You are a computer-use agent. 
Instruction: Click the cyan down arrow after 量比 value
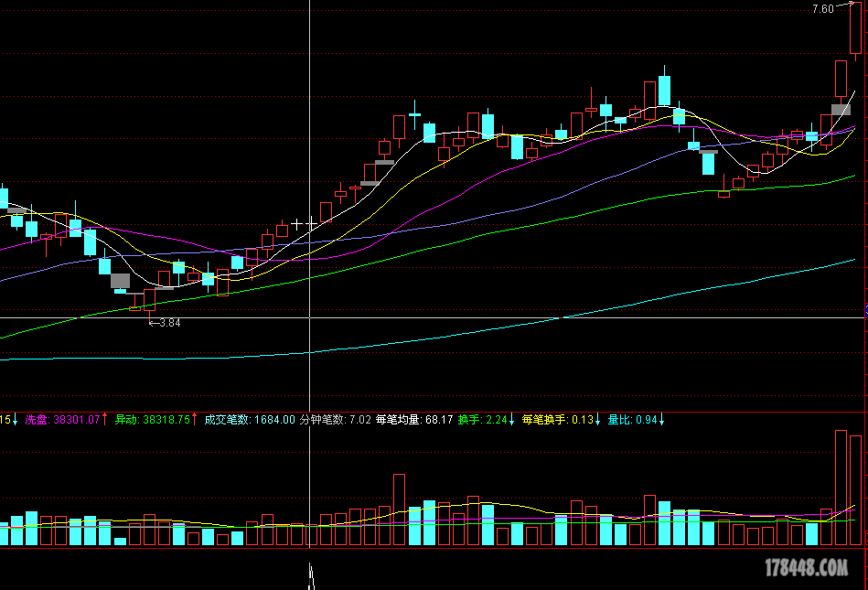(x=661, y=420)
